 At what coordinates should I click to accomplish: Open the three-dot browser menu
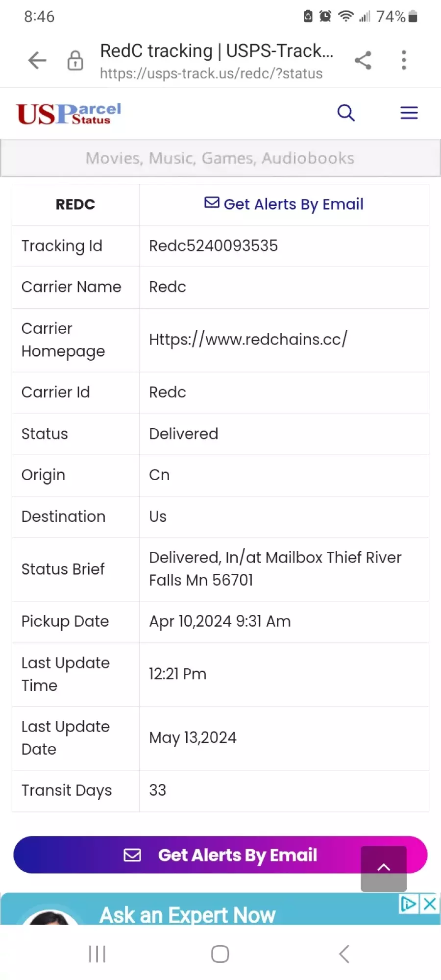(x=404, y=60)
